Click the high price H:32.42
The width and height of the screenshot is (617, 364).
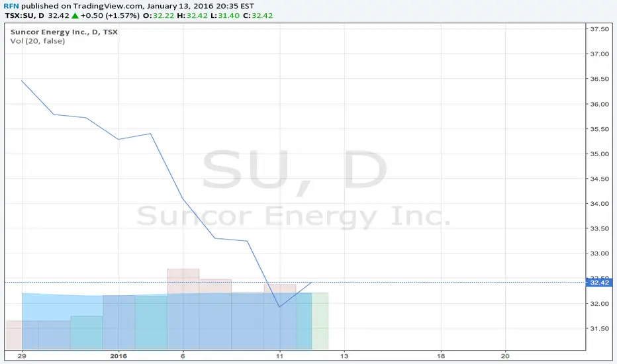191,16
